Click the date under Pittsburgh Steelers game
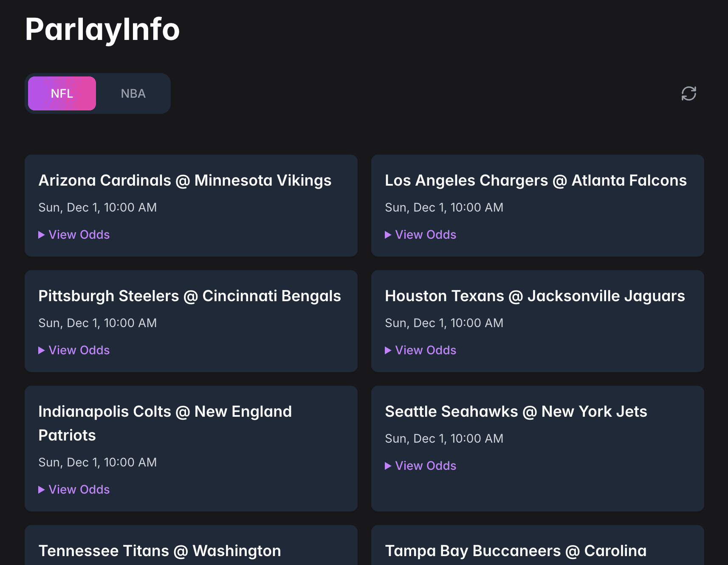The image size is (728, 565). click(98, 323)
